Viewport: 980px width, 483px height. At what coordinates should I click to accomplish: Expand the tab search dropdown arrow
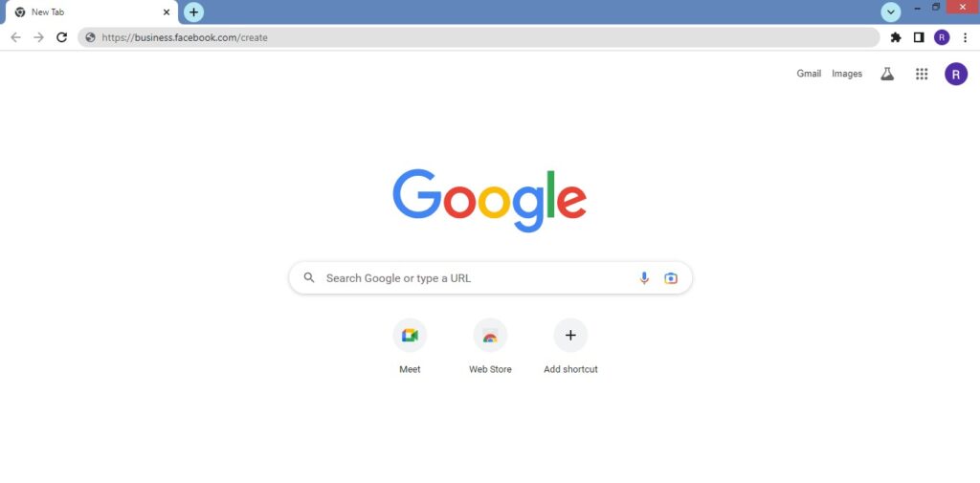pos(891,11)
